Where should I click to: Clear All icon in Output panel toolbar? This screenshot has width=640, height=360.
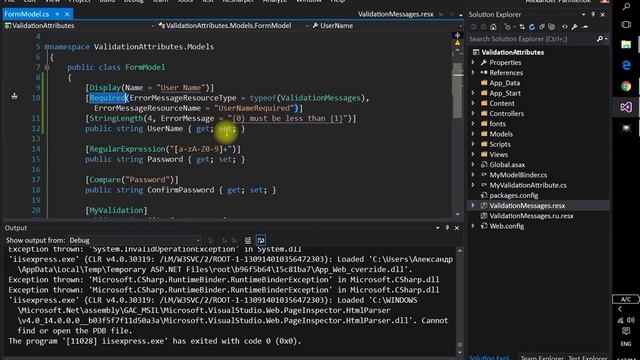coord(248,240)
